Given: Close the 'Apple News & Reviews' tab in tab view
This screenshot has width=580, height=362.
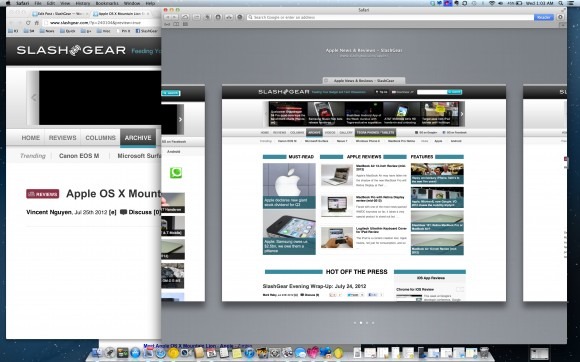Looking at the screenshot, I should coord(326,80).
